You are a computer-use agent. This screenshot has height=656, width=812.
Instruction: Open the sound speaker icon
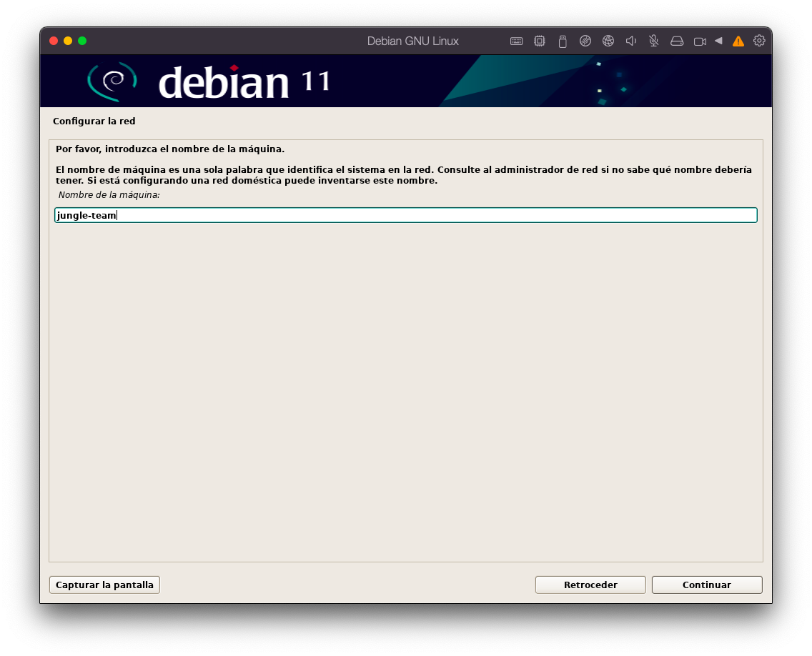pyautogui.click(x=630, y=41)
